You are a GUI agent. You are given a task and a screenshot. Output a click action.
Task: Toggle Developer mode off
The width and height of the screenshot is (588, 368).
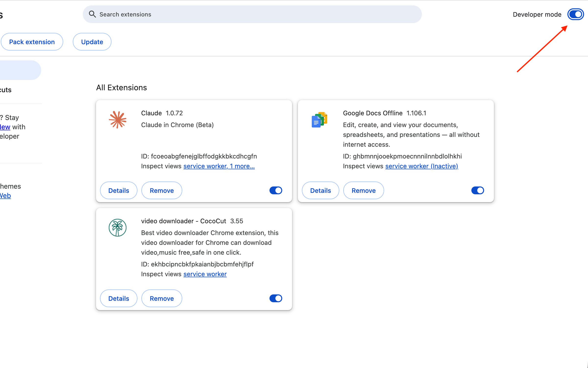tap(576, 14)
